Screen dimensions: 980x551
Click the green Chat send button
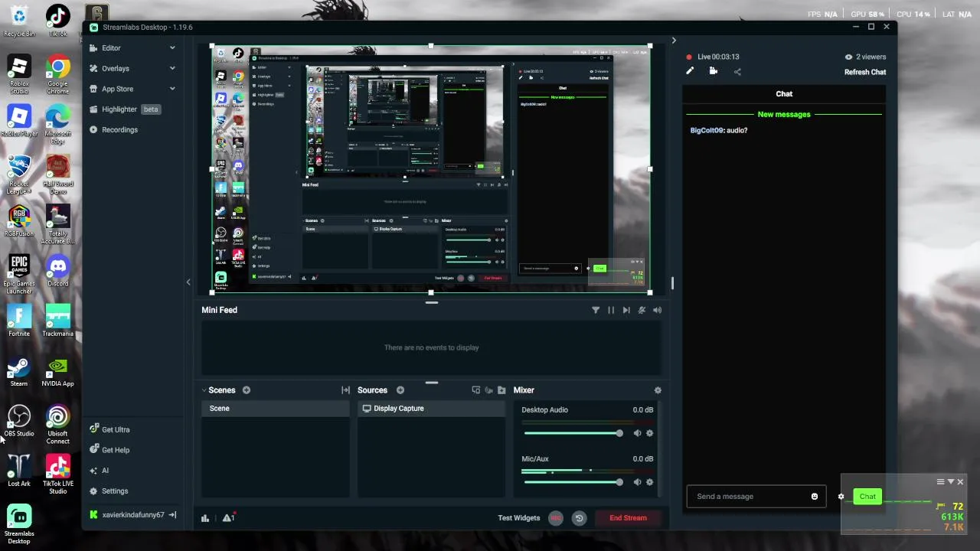(x=867, y=497)
